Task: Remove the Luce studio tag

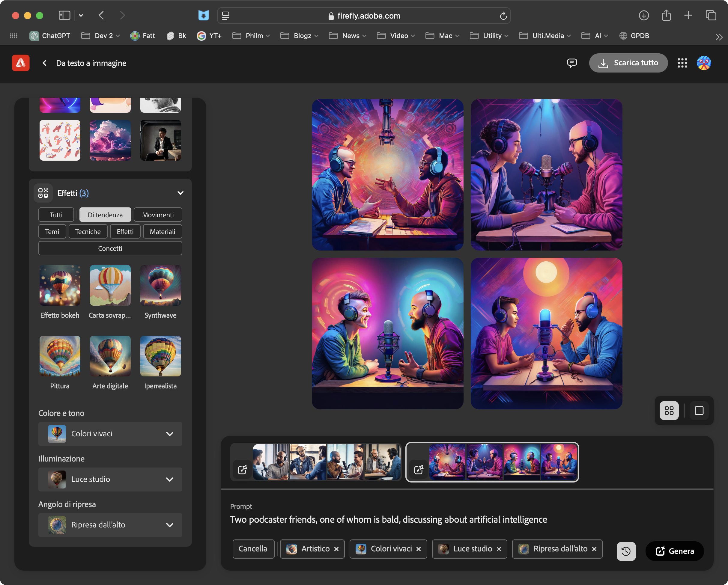Action: (499, 549)
